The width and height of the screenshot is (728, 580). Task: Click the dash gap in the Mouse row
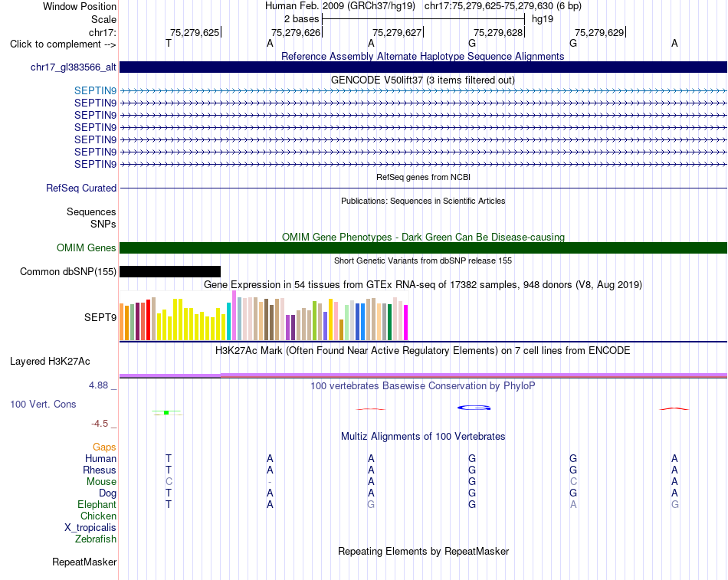click(x=270, y=482)
